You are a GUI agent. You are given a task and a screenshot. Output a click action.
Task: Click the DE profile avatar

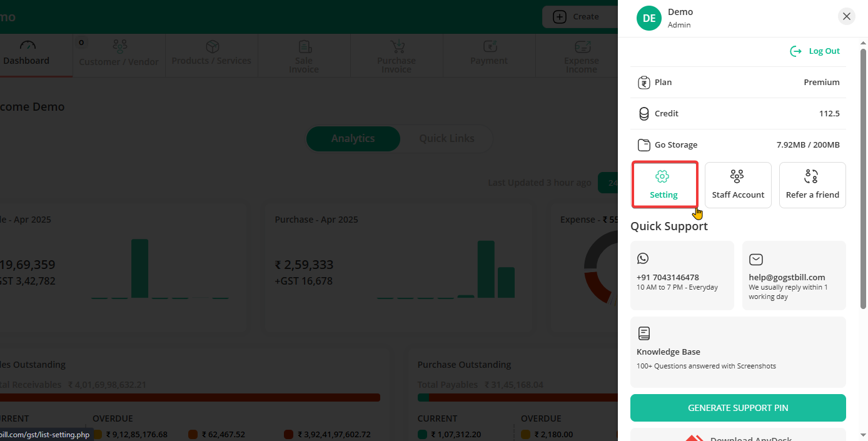649,18
